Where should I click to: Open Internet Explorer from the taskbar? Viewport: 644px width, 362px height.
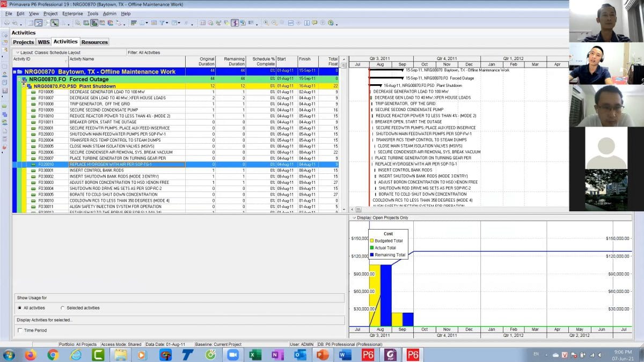click(x=76, y=354)
